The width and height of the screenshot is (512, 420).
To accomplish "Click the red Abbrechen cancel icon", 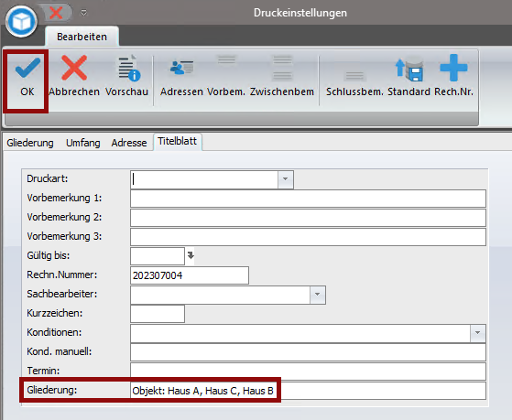I will 74,68.
